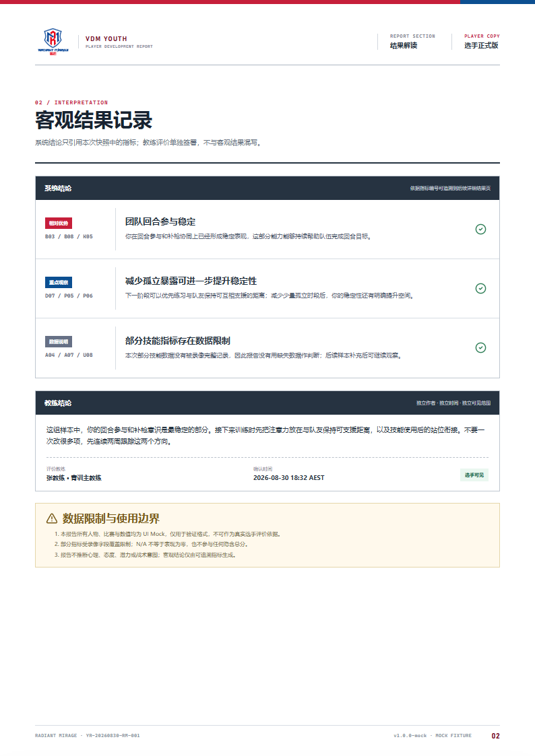Click the 依据指标编号 note in the 系统结论 header
The image size is (535, 756).
click(450, 188)
